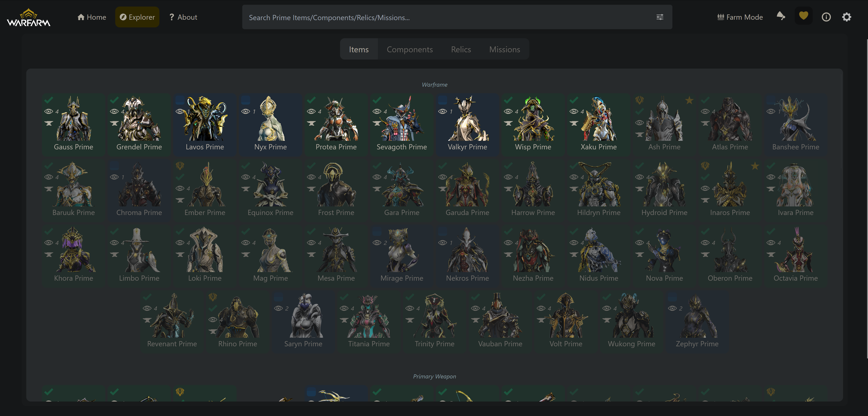Click the Primary Weapon section heading
The width and height of the screenshot is (868, 416).
coord(434,376)
